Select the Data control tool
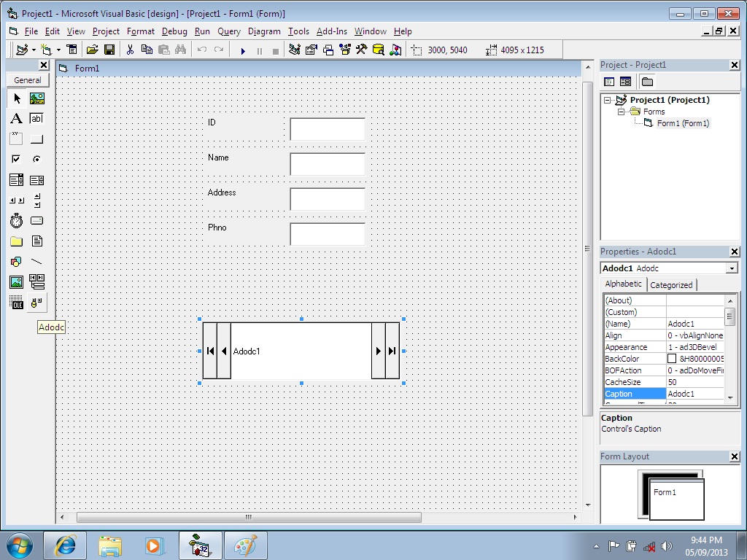Screen dimensions: 747x560 pos(36,282)
